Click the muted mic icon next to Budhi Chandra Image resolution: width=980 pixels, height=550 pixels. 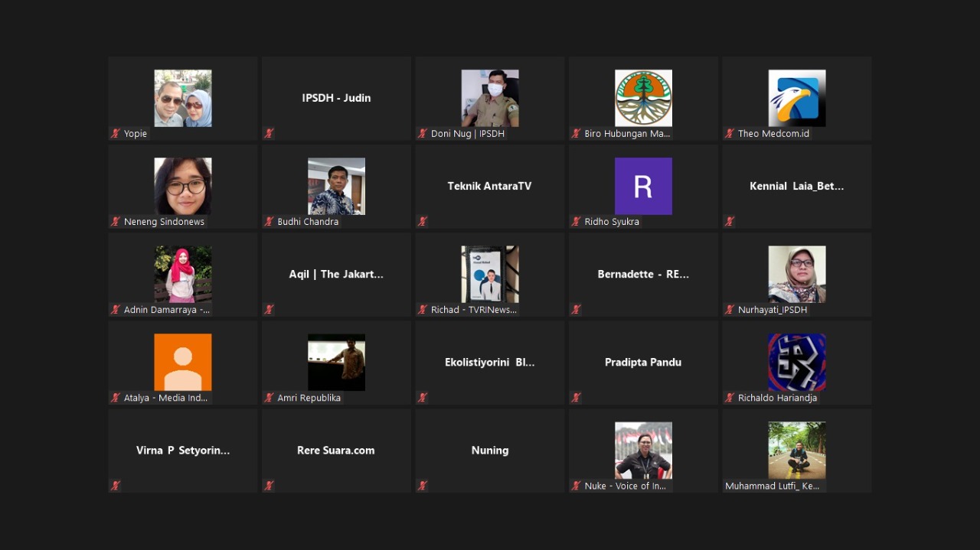[x=269, y=222]
